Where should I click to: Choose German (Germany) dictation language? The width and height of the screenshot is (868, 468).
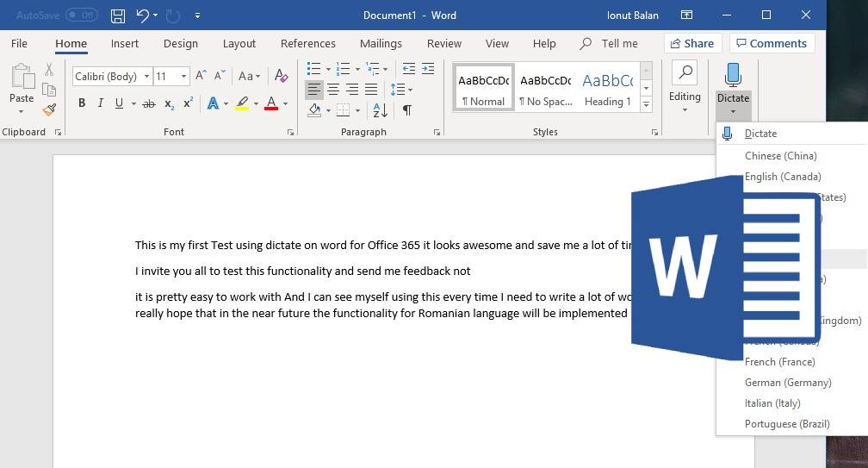tap(788, 383)
